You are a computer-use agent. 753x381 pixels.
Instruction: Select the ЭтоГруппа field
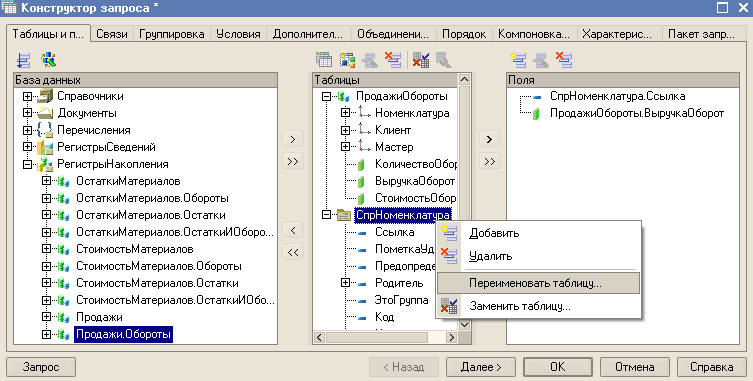pyautogui.click(x=401, y=300)
